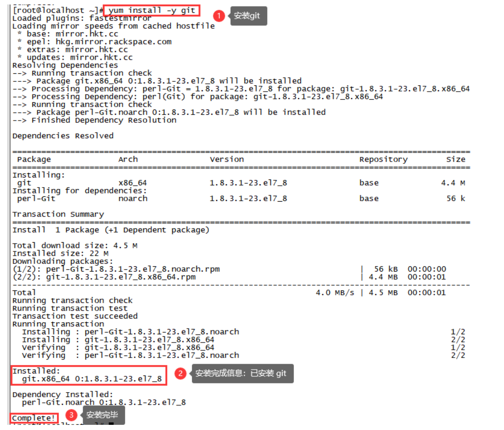The height and width of the screenshot is (430, 504).
Task: Click the '安装完毕' callout label
Action: [103, 415]
